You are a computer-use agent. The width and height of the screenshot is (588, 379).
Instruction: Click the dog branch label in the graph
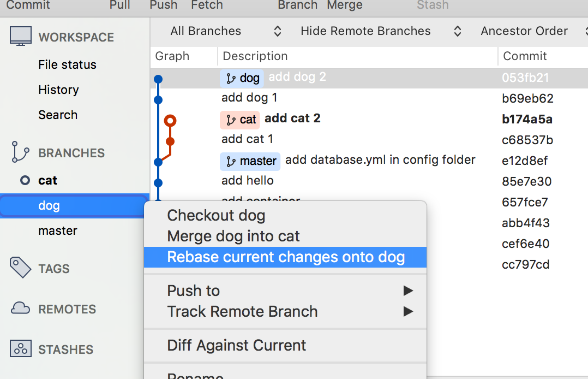[x=242, y=78]
